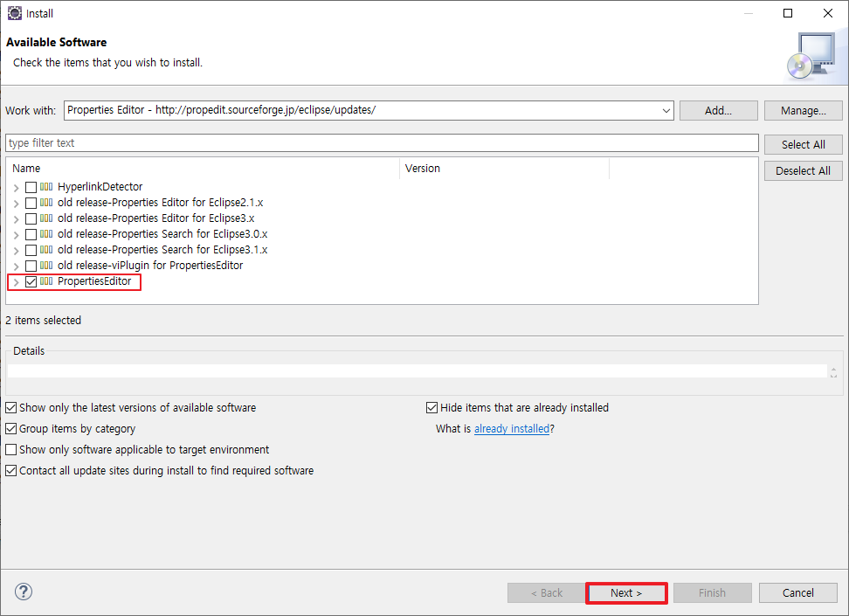Check old release-Properties Editor for Eclipse3.x box
This screenshot has width=849, height=616.
pos(31,219)
